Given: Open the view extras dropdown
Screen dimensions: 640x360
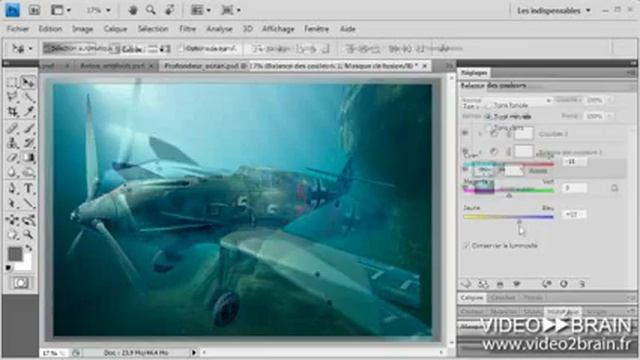Looking at the screenshot, I should 60,10.
